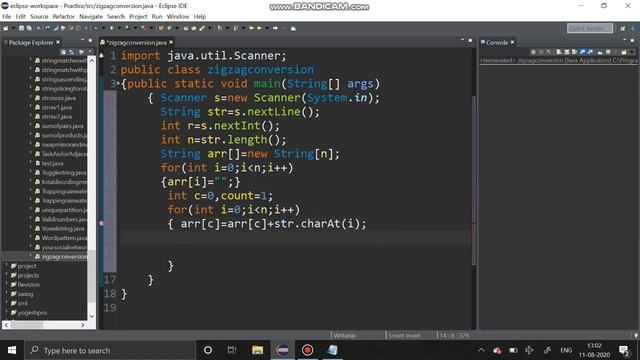Minimize the Package Explorer view
This screenshot has width=640, height=360.
pyautogui.click(x=82, y=40)
